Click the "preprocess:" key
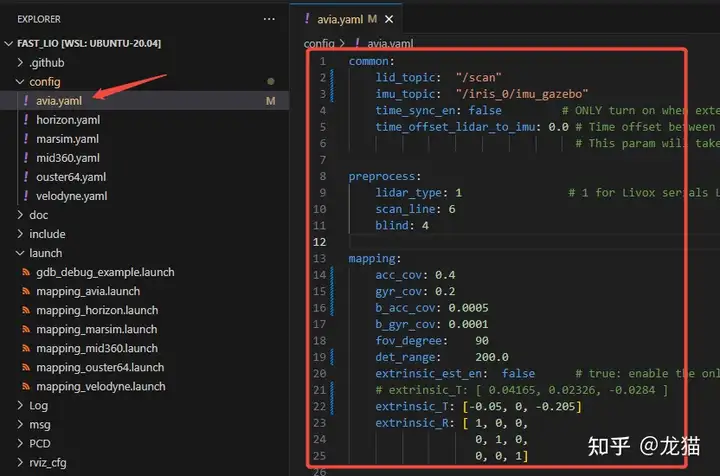 click(385, 176)
